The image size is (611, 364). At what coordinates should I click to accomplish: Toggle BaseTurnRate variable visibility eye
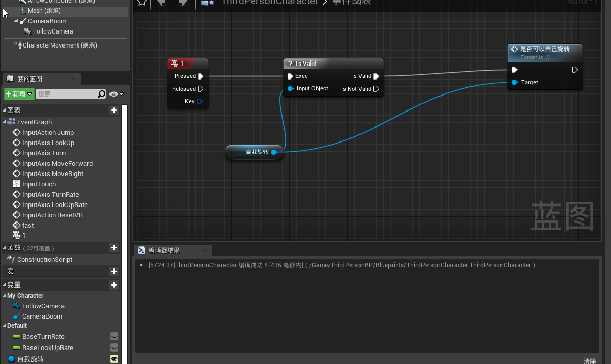point(114,336)
